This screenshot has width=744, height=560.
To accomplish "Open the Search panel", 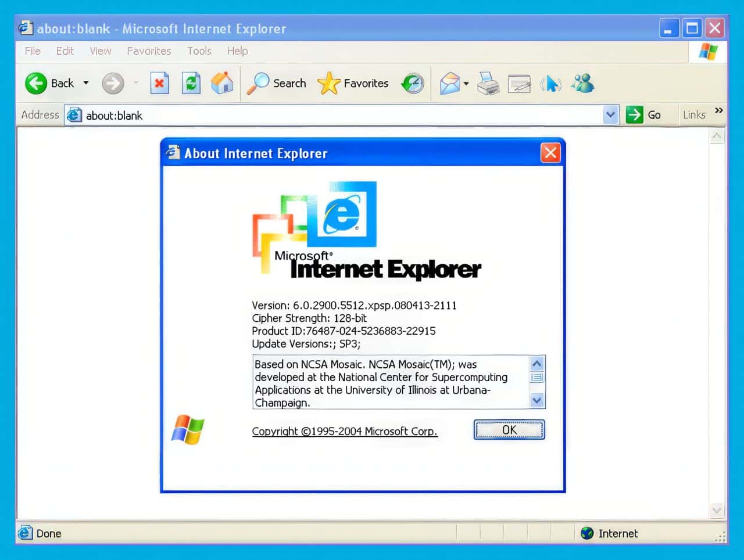I will [277, 83].
